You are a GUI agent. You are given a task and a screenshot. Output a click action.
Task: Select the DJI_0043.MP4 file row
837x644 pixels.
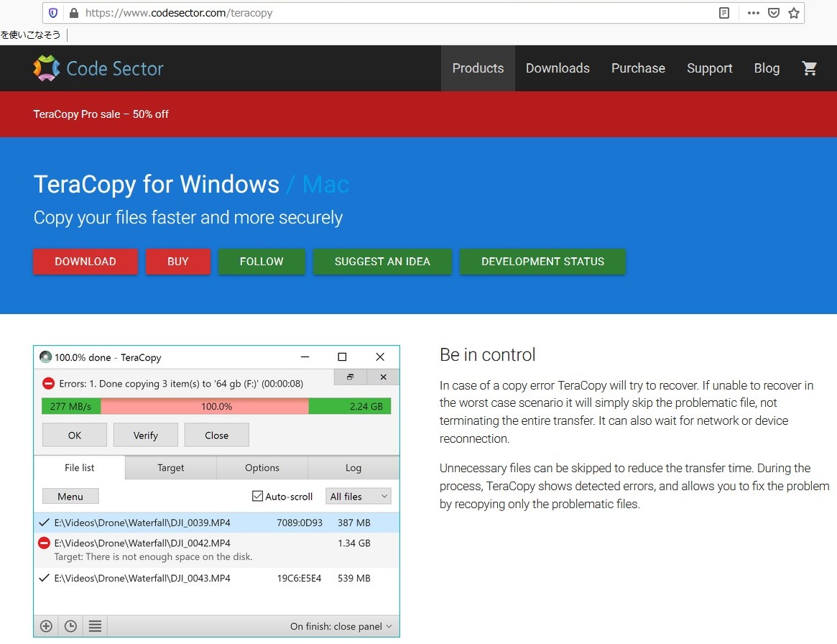pos(217,578)
